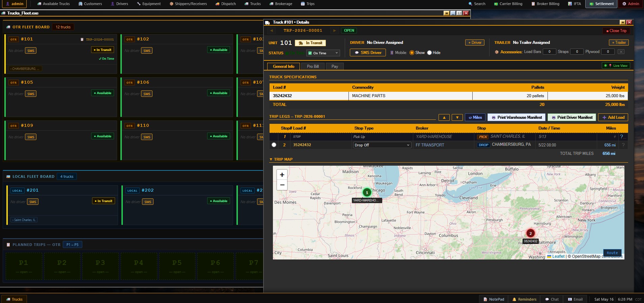Select Show radio for Mobile
This screenshot has height=303, width=644.
pos(412,53)
